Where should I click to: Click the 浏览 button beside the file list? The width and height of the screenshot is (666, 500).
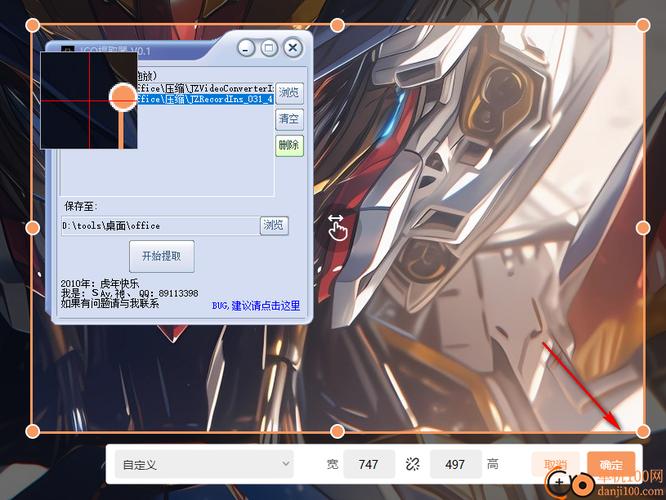point(289,93)
